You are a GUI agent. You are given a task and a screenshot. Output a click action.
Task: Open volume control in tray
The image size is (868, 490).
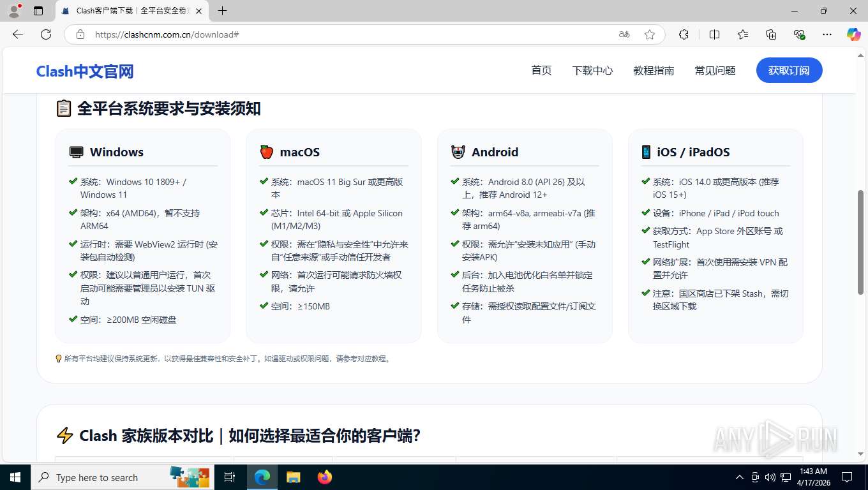point(770,477)
